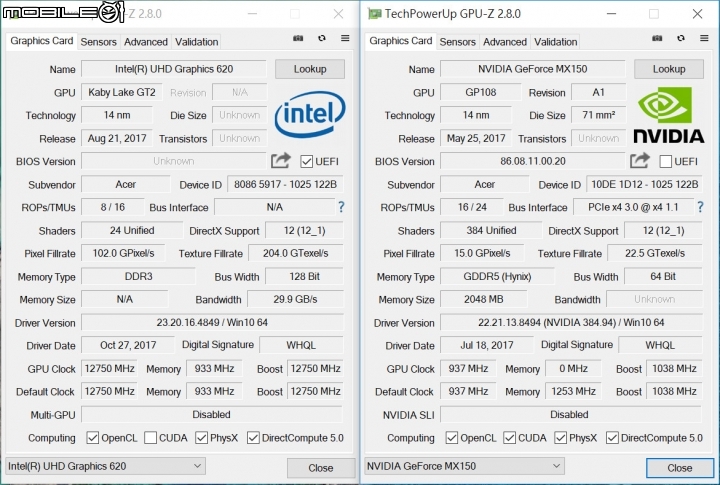The height and width of the screenshot is (485, 720).
Task: Click Device ID field 10DE 1D12 - 1025 122B
Action: point(644,184)
